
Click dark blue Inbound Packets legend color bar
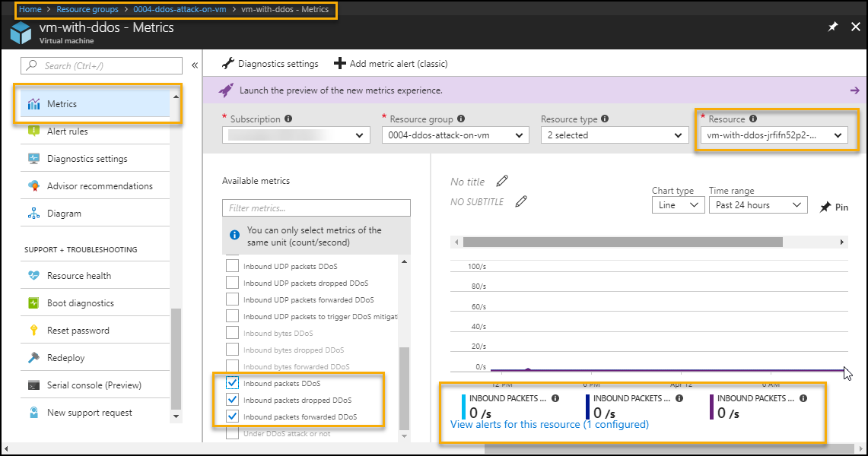tap(588, 407)
